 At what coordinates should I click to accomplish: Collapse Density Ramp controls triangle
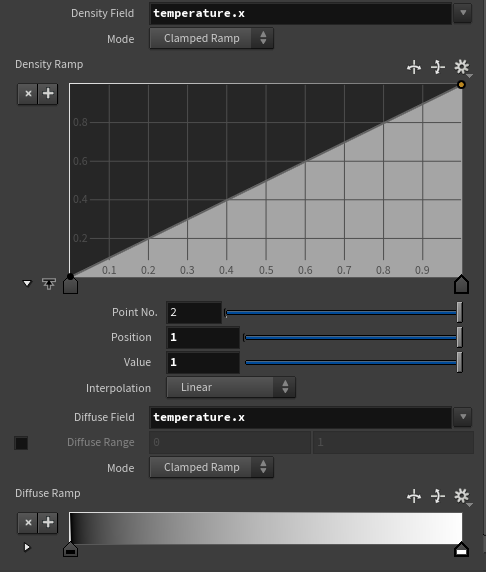click(x=27, y=283)
